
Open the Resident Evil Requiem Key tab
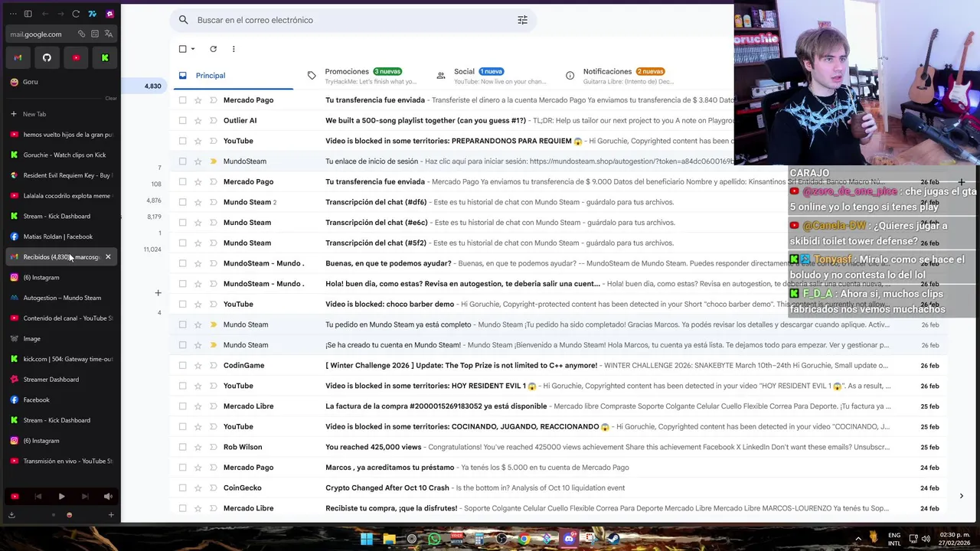(x=60, y=175)
